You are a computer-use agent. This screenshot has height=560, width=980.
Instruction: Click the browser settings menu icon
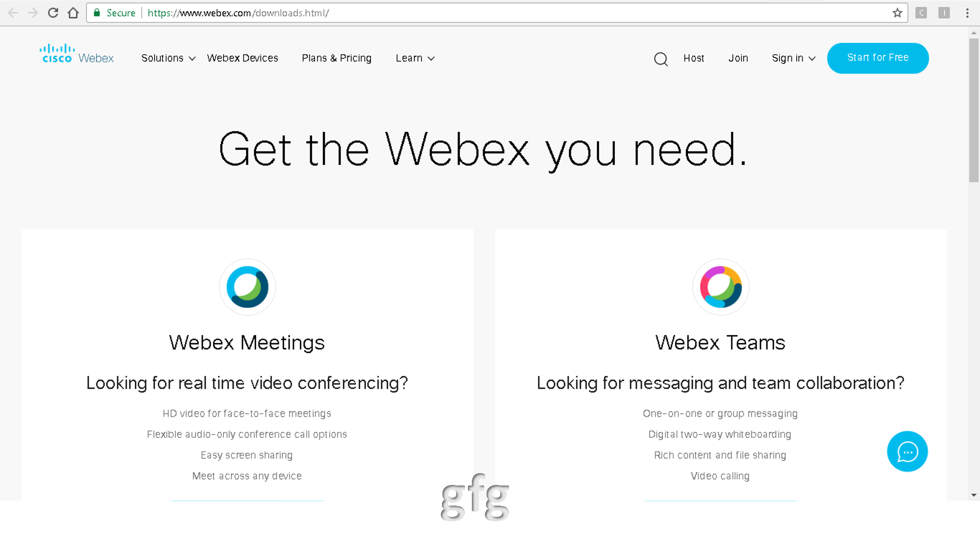tap(967, 13)
